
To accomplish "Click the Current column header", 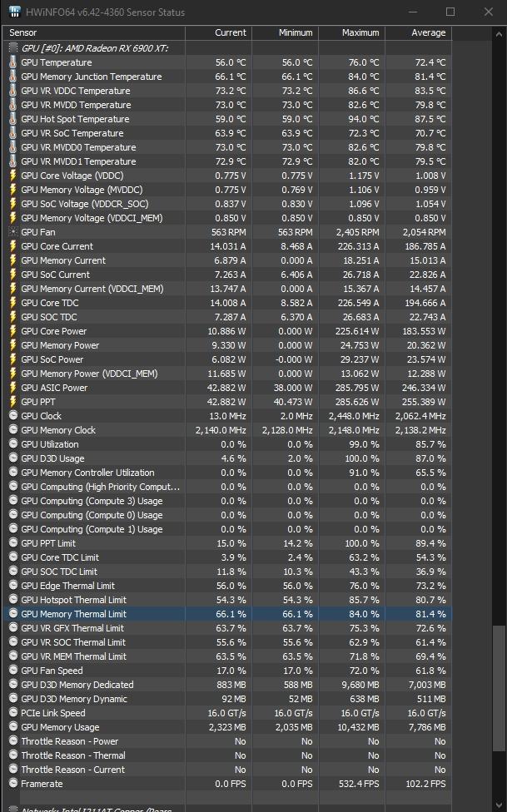I will coord(219,32).
